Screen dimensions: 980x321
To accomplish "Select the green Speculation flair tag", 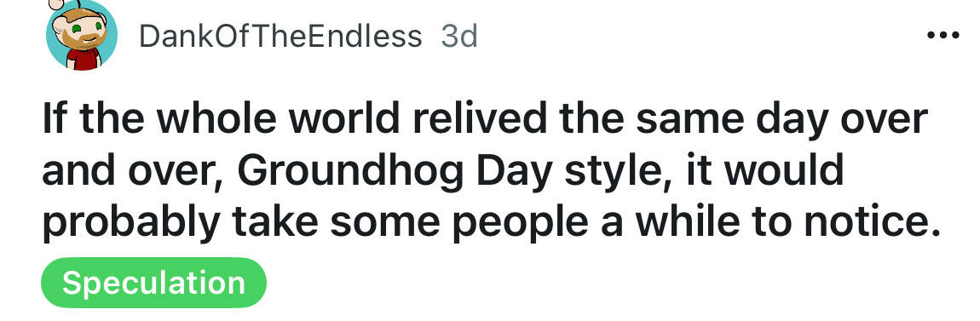I will pos(153,283).
